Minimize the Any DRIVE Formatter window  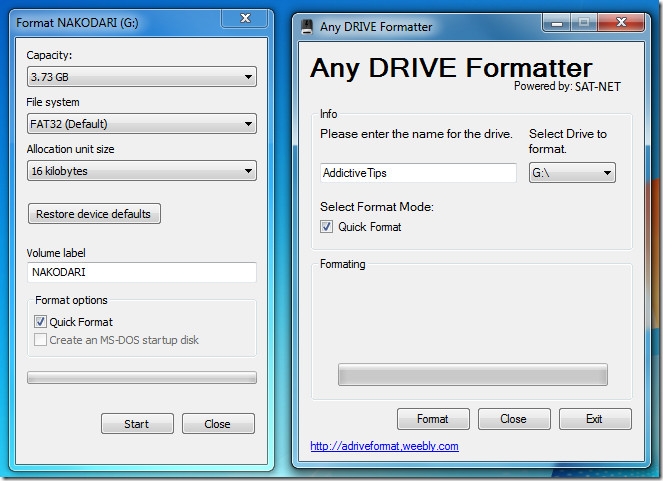556,22
